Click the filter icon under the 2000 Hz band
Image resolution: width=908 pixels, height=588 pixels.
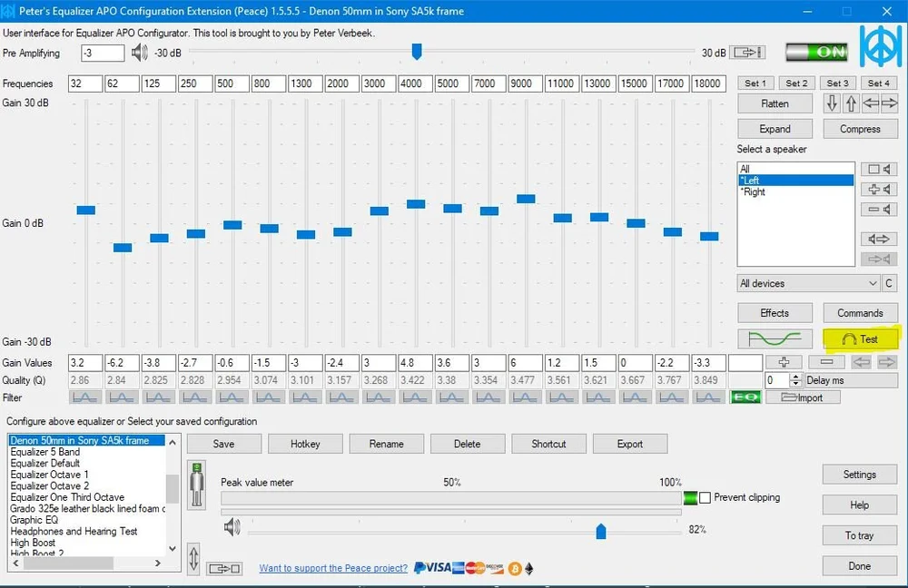(341, 397)
